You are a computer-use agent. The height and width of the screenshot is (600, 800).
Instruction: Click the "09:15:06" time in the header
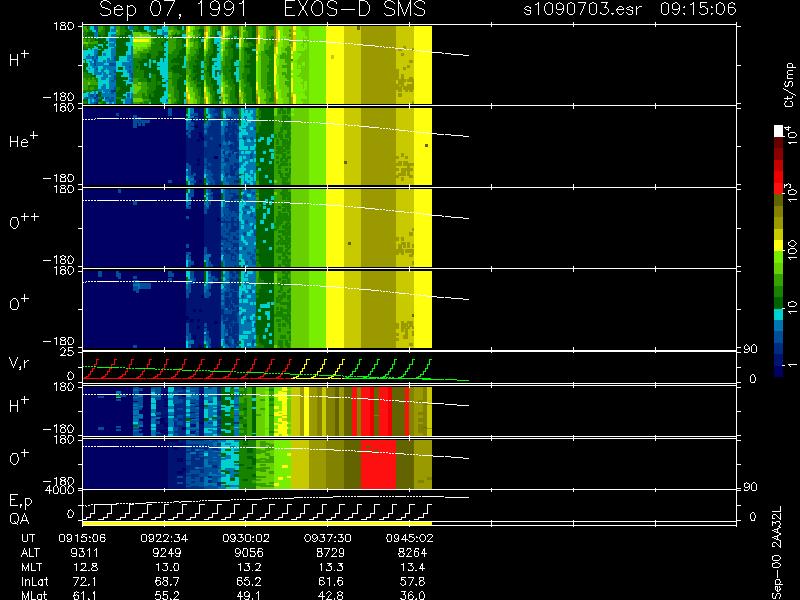point(698,9)
